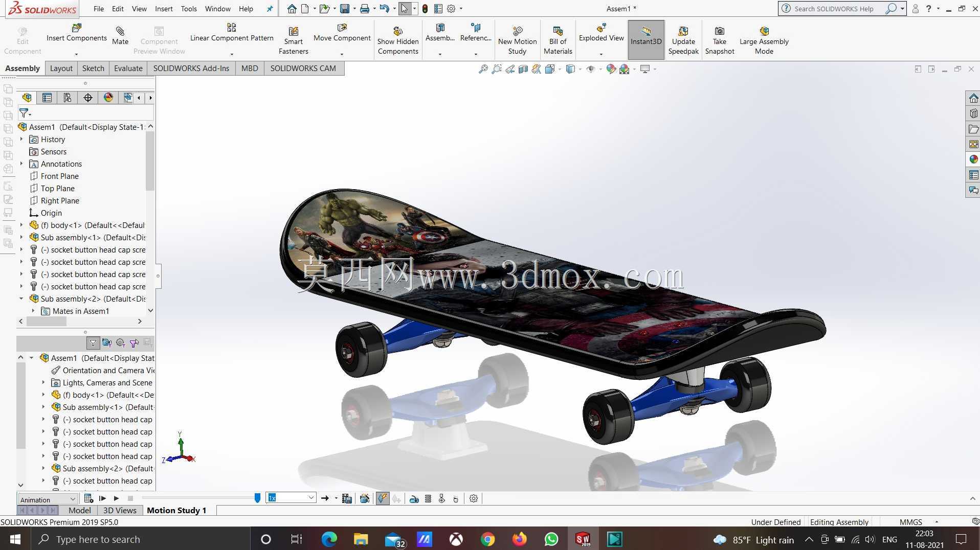Click the Motion Study Properties gear icon

pos(474,498)
